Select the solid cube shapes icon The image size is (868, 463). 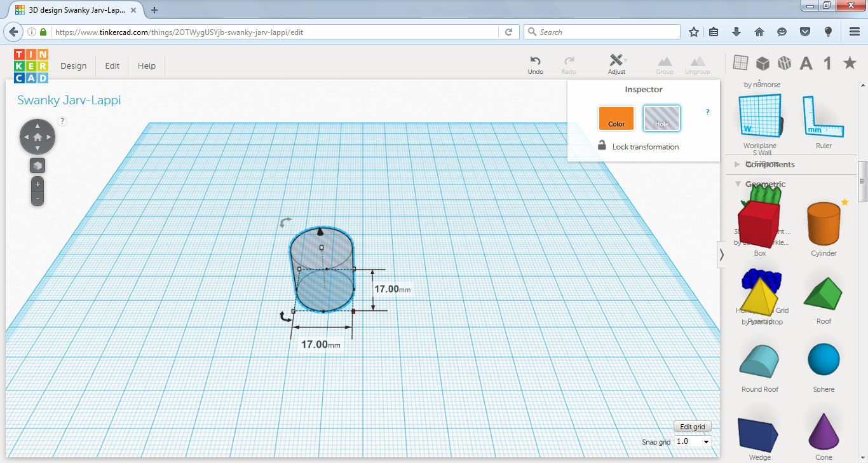click(x=763, y=63)
